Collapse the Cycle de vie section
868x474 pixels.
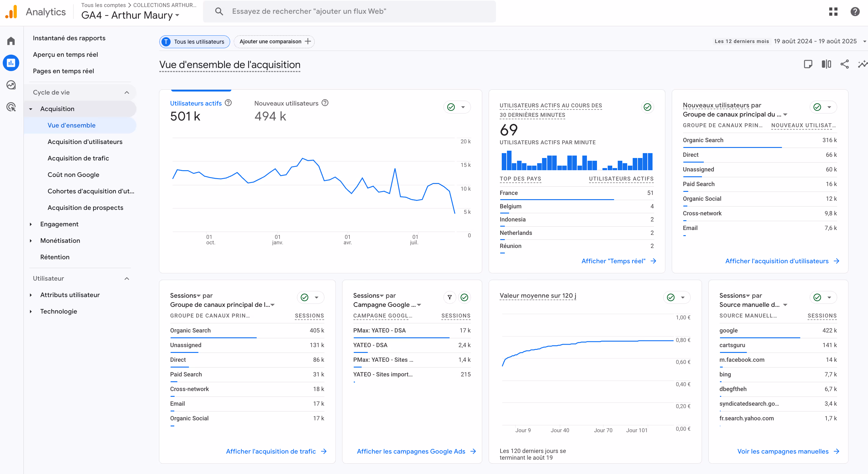click(x=127, y=93)
